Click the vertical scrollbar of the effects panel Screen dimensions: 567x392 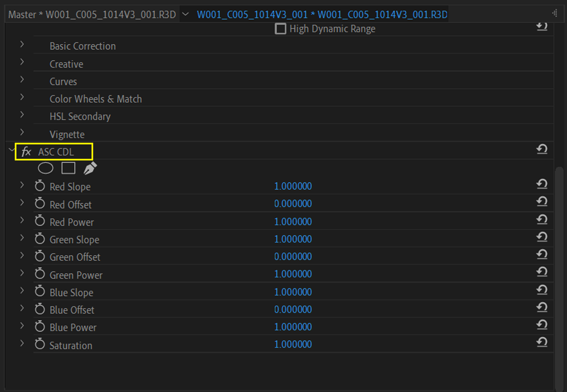560,278
